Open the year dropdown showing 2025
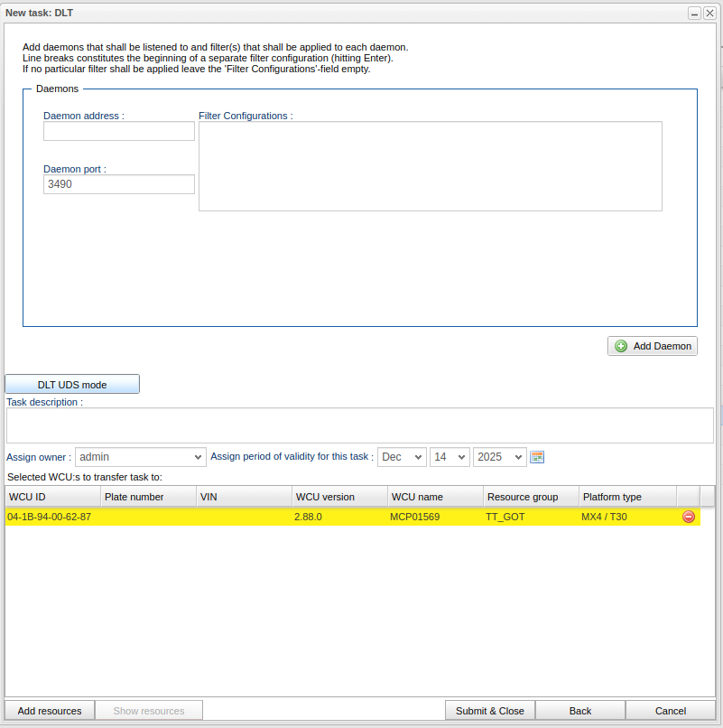 [x=499, y=457]
